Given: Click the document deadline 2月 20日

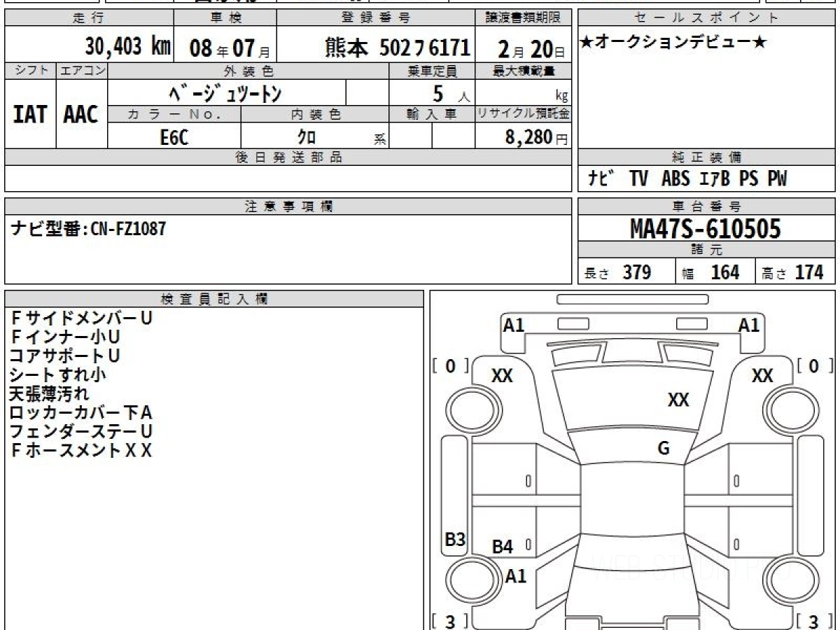Looking at the screenshot, I should point(532,48).
